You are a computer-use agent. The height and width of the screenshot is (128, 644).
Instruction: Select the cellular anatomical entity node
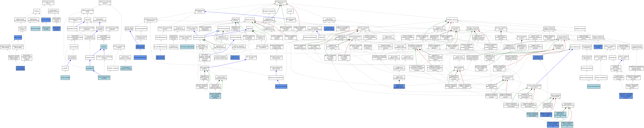point(88,11)
